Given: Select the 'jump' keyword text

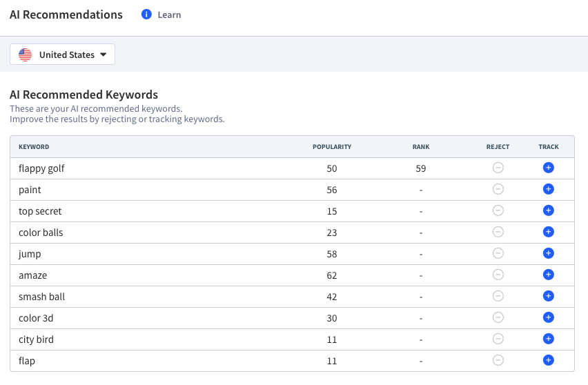Looking at the screenshot, I should (x=30, y=254).
